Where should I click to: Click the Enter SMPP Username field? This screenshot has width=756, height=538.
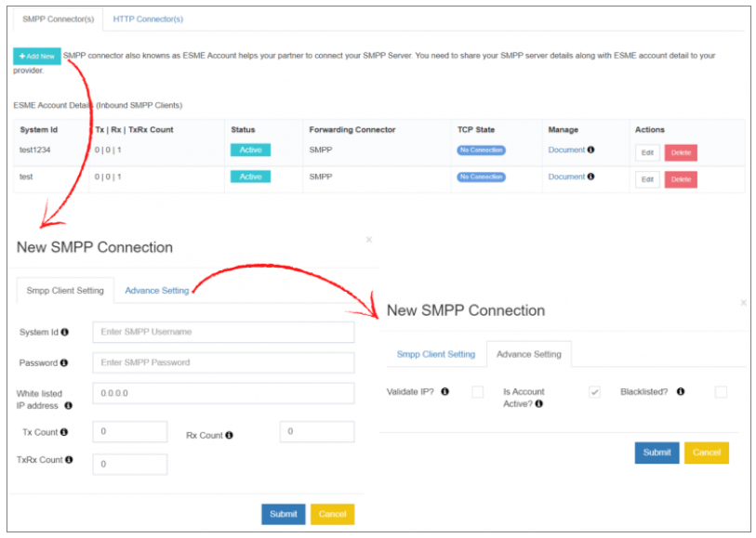point(223,331)
